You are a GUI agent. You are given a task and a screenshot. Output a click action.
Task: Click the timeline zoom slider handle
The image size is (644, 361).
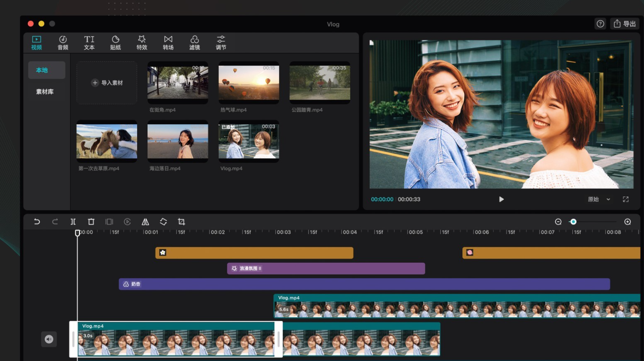click(573, 222)
